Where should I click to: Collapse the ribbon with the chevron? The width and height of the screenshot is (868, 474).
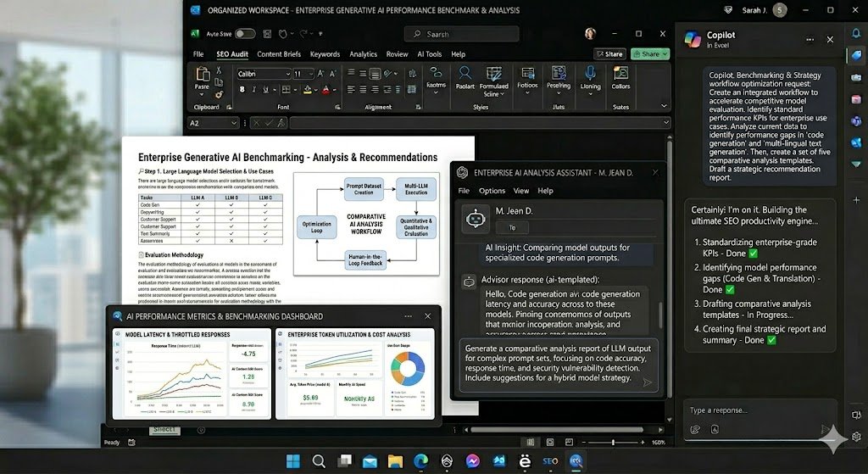click(x=664, y=106)
